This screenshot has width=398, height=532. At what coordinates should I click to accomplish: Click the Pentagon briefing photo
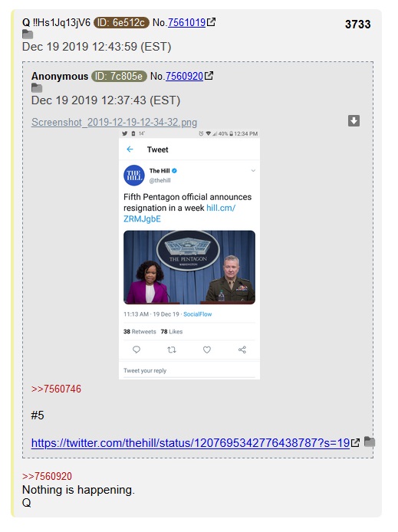click(x=189, y=268)
